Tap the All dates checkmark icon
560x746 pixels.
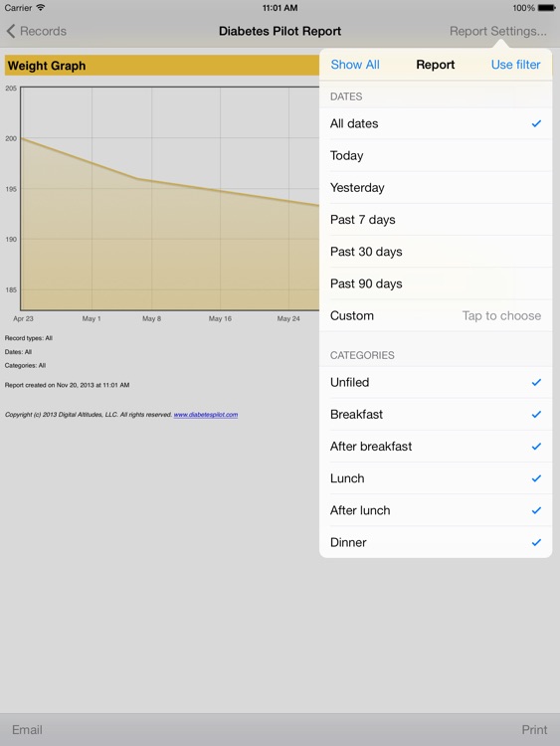point(536,123)
